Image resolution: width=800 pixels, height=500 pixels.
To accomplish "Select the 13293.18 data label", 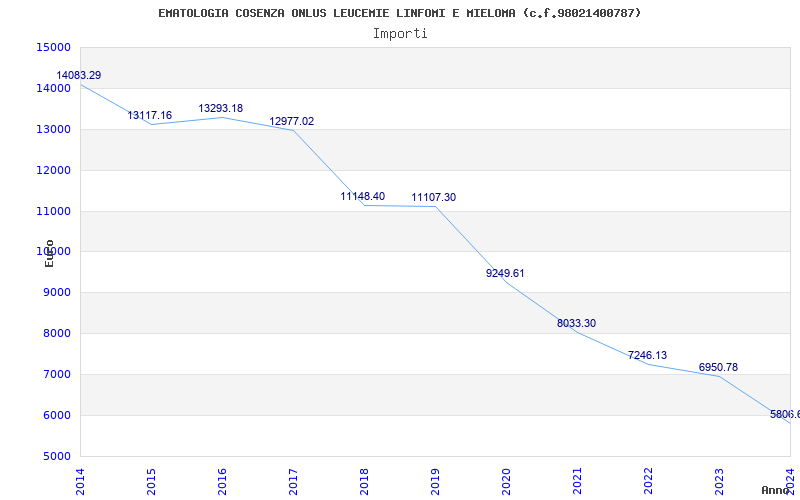I will pyautogui.click(x=220, y=108).
